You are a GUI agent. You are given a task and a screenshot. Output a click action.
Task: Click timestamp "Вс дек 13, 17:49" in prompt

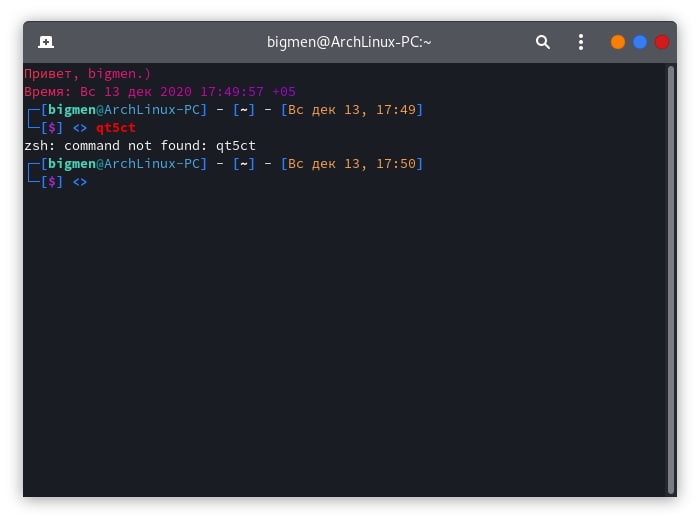tap(352, 110)
